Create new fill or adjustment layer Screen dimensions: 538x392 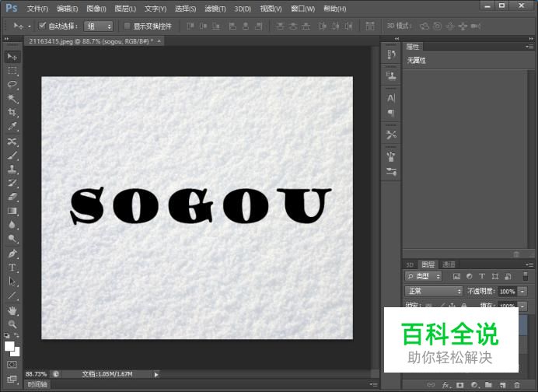tap(474, 385)
